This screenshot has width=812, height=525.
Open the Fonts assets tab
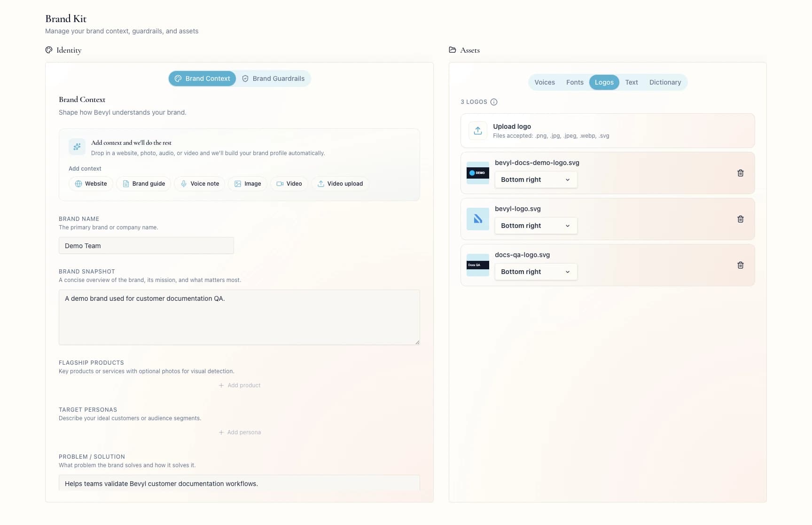[575, 82]
